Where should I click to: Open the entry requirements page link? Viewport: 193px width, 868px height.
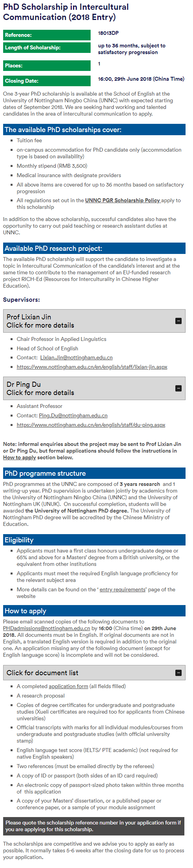click(x=122, y=589)
